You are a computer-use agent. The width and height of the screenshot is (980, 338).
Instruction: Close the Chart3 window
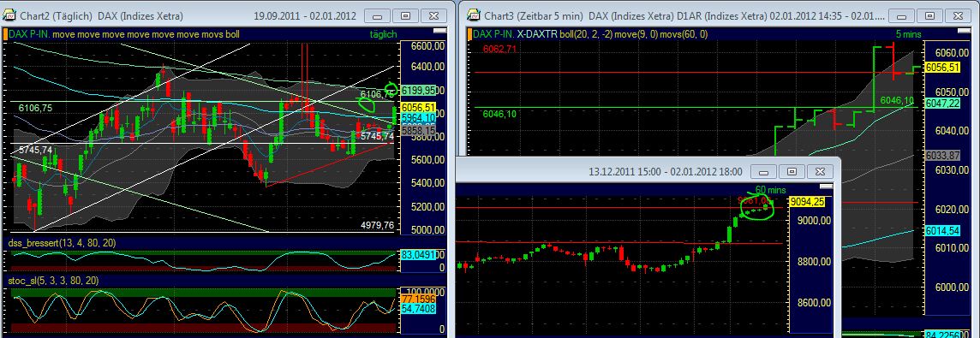click(958, 15)
